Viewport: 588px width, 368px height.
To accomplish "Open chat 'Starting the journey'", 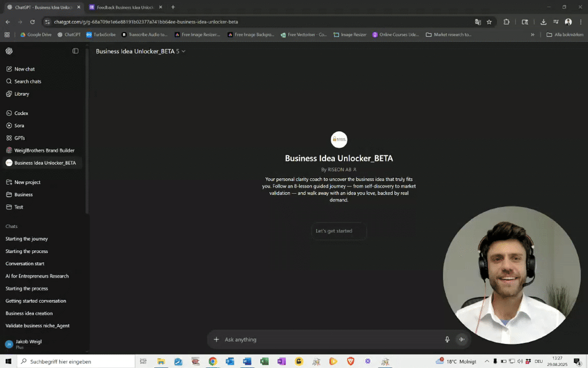I will click(26, 239).
